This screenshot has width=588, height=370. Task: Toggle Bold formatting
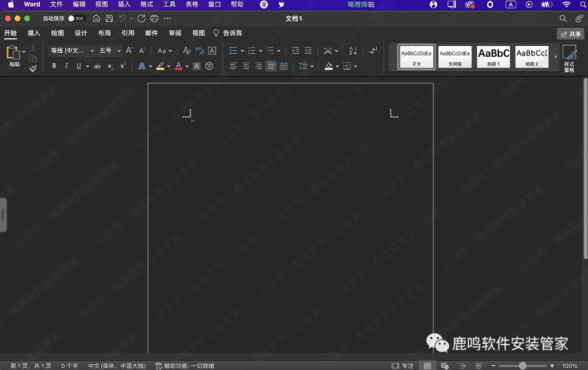tap(54, 66)
